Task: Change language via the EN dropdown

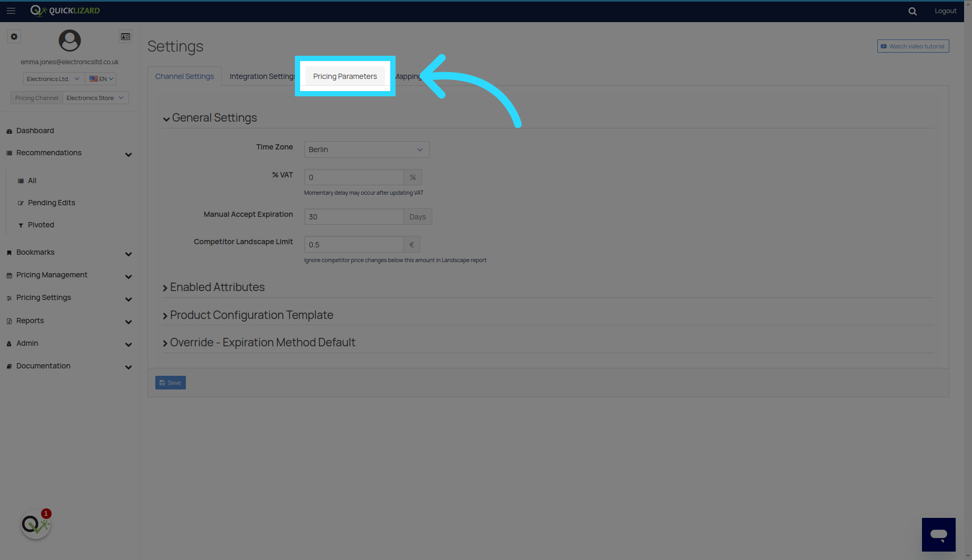Action: [x=101, y=78]
